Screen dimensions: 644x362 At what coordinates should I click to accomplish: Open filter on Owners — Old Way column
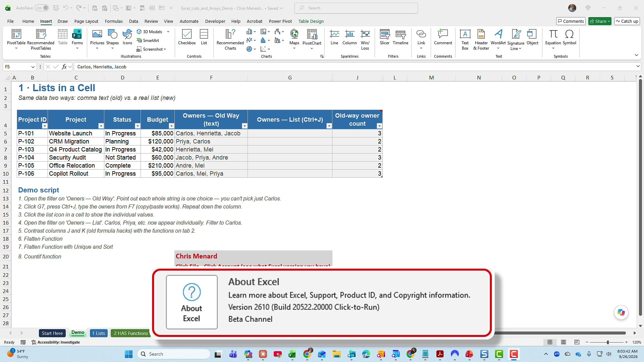pos(245,126)
